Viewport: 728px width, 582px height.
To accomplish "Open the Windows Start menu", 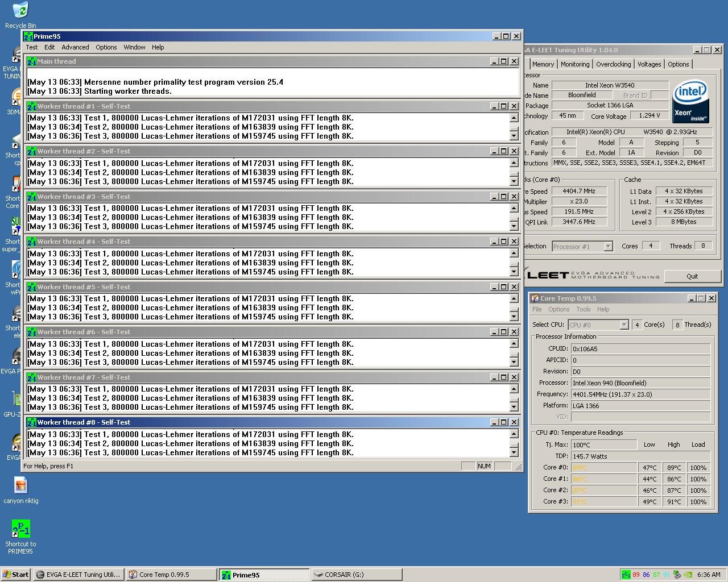I will point(16,575).
